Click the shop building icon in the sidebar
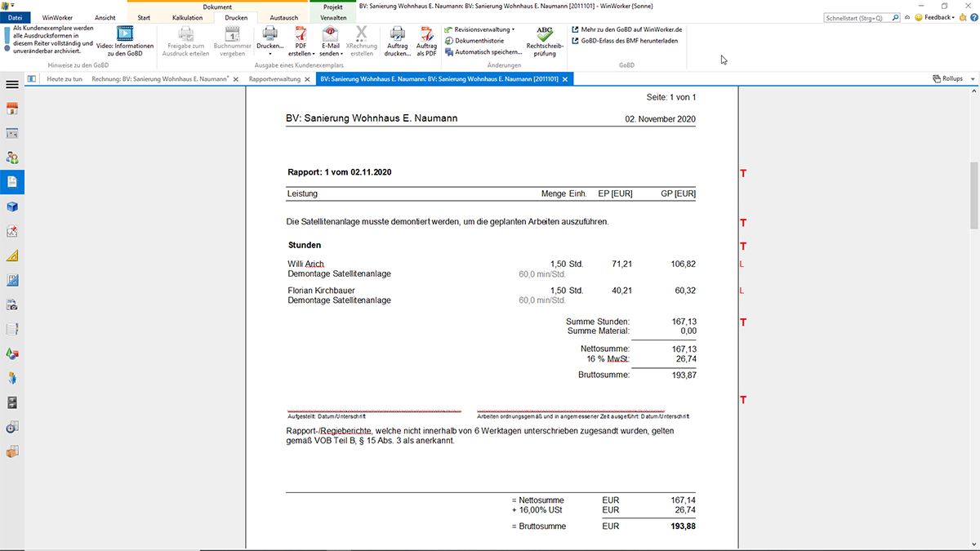Viewport: 980px width, 551px height. pos(12,109)
